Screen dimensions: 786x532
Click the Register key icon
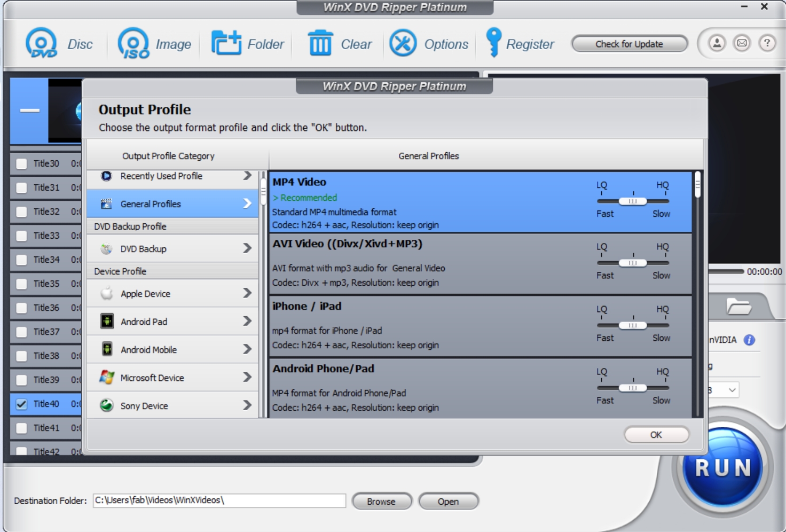pyautogui.click(x=492, y=44)
